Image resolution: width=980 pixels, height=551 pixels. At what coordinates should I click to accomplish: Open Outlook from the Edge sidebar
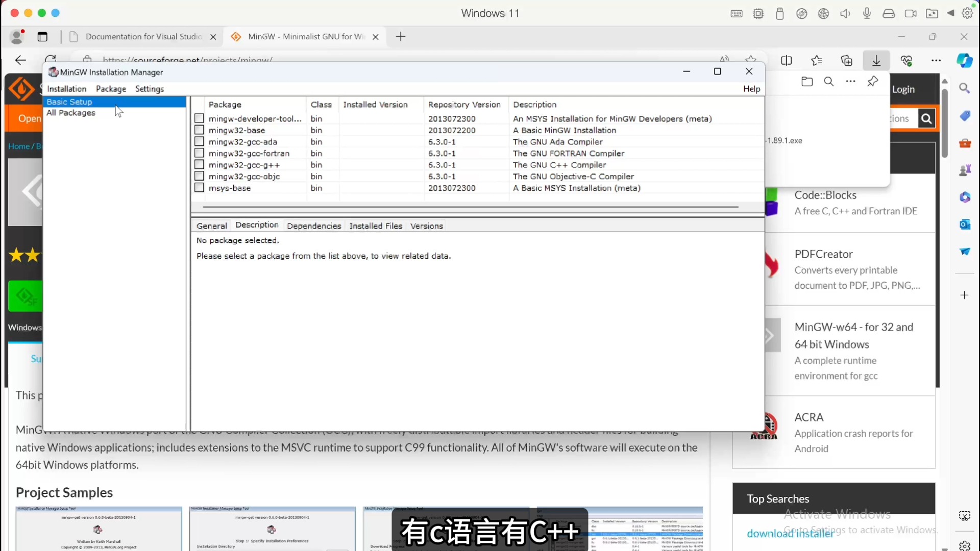pyautogui.click(x=965, y=224)
